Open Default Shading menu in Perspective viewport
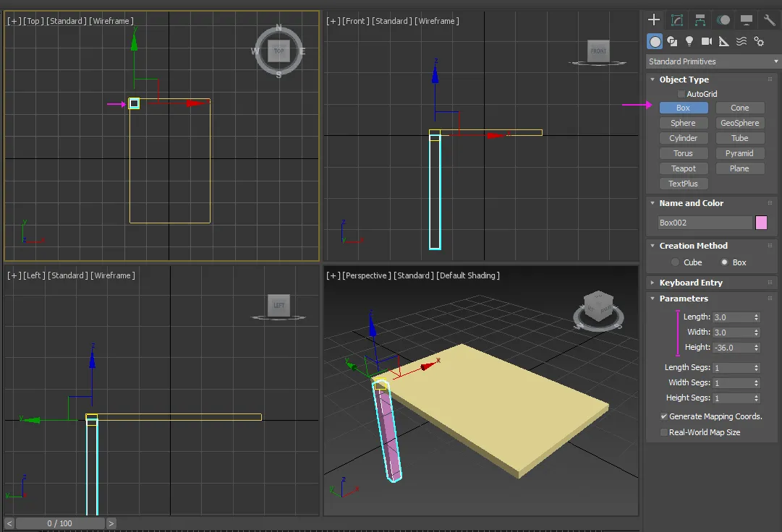This screenshot has width=782, height=532. pyautogui.click(x=468, y=275)
